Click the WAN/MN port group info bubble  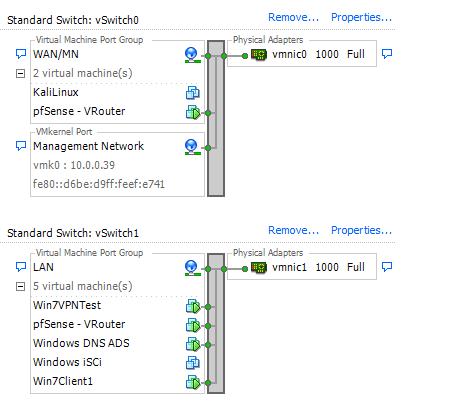point(21,54)
